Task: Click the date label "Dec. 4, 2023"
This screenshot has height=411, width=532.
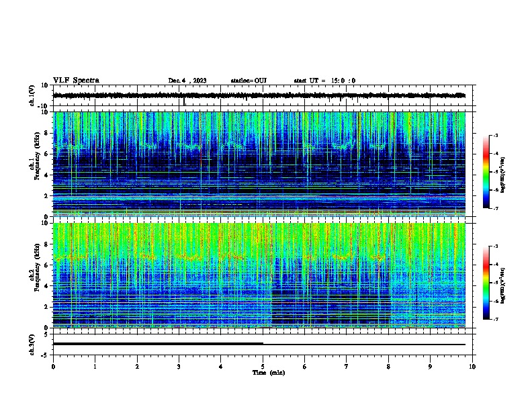Action: click(187, 81)
